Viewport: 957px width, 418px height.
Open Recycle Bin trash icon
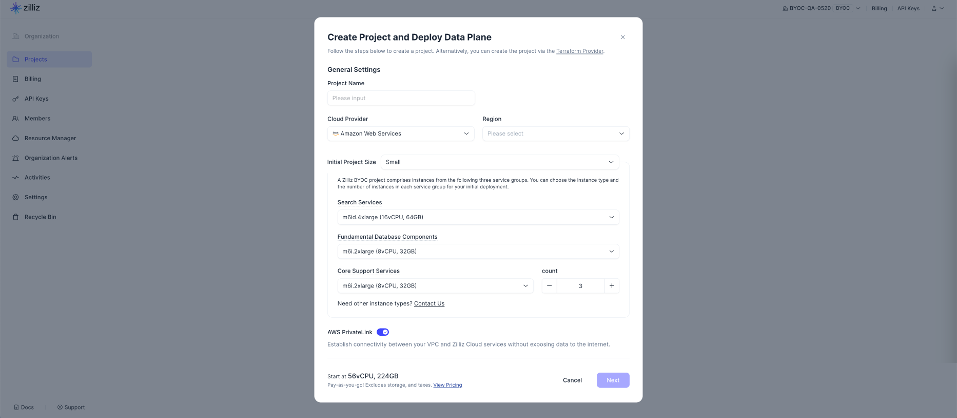pyautogui.click(x=16, y=217)
